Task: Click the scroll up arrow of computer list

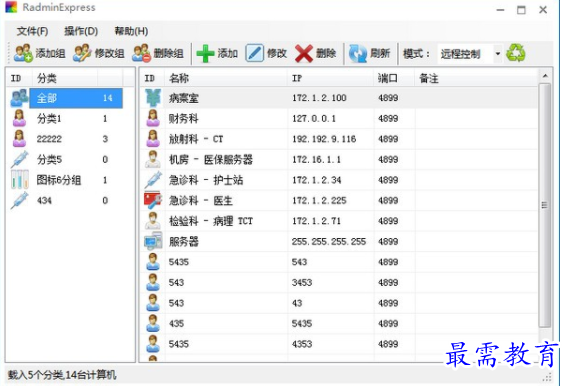Action: [x=545, y=76]
